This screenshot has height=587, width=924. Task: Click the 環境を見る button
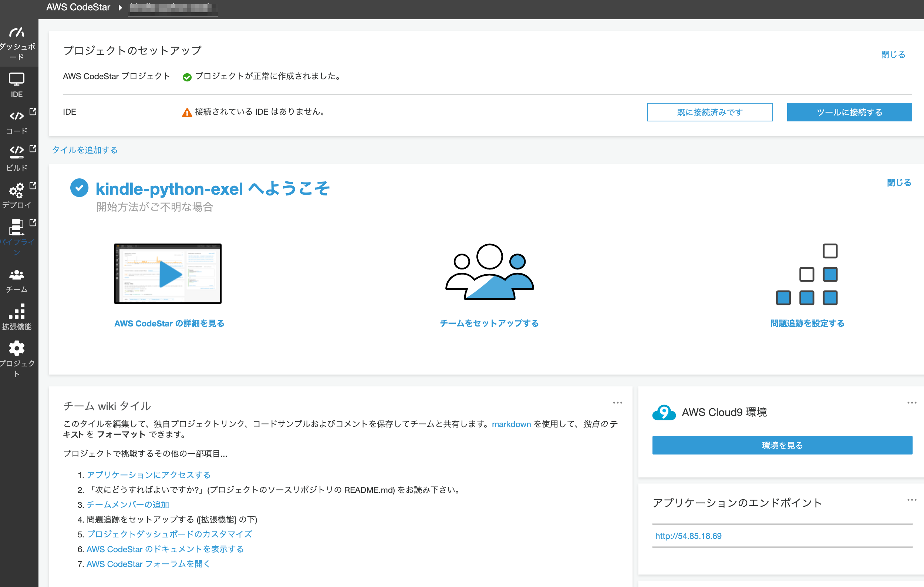pos(782,445)
